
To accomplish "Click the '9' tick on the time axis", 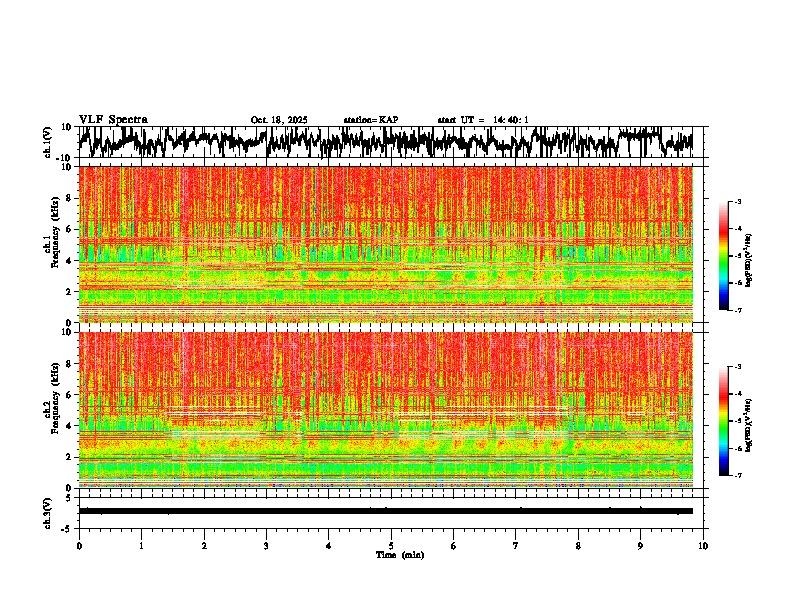I will coord(640,546).
